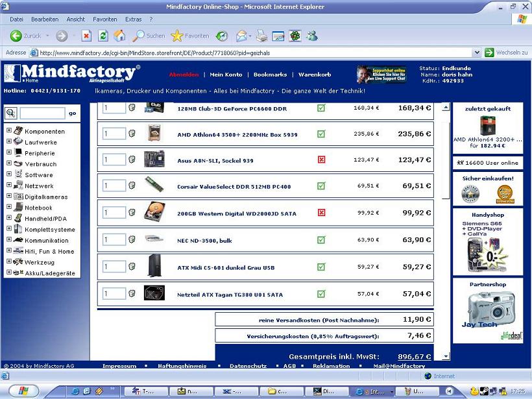Screen dimensions: 532x399
Task: Click the Mail envelope icon in toolbar
Action: (x=241, y=36)
